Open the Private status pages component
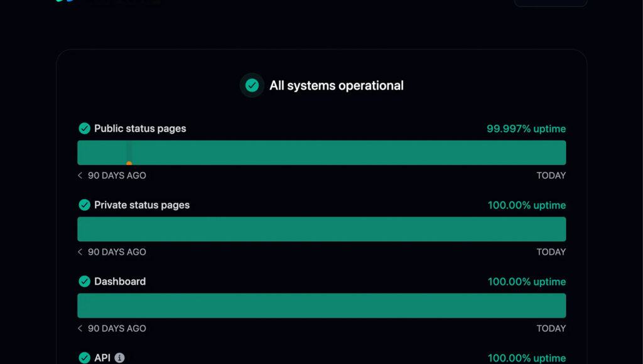The height and width of the screenshot is (364, 643). tap(142, 205)
